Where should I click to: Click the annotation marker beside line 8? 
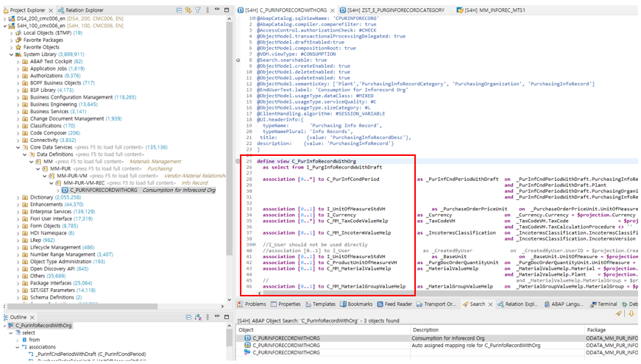pos(238,60)
